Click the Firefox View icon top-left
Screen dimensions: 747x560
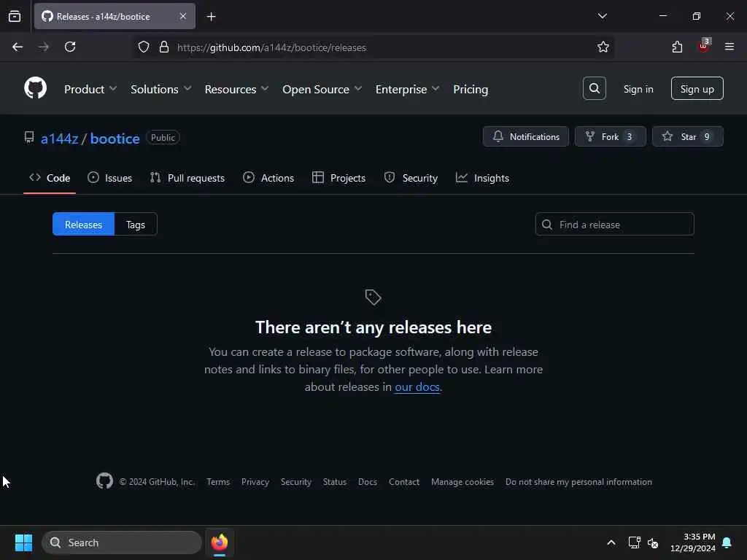[15, 16]
